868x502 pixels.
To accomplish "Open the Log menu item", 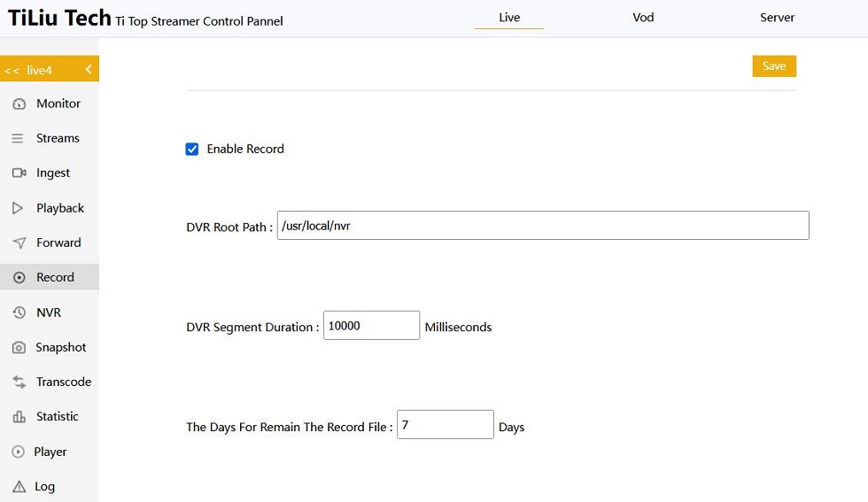I will click(50, 486).
